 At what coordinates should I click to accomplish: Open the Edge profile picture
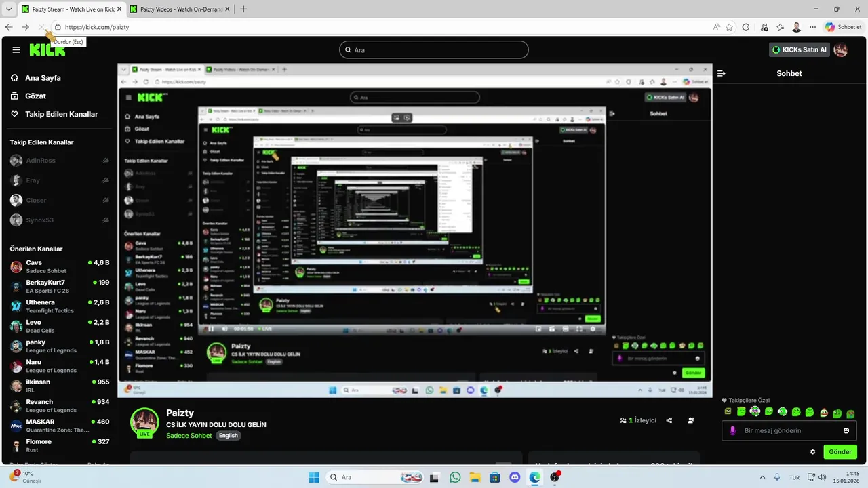pos(797,27)
